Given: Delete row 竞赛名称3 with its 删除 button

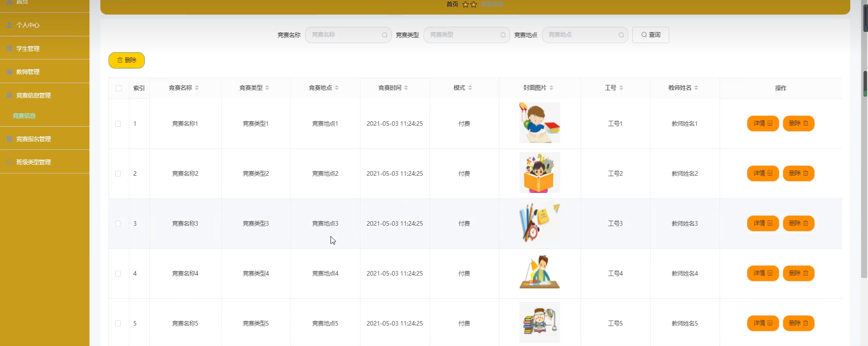Looking at the screenshot, I should [799, 223].
